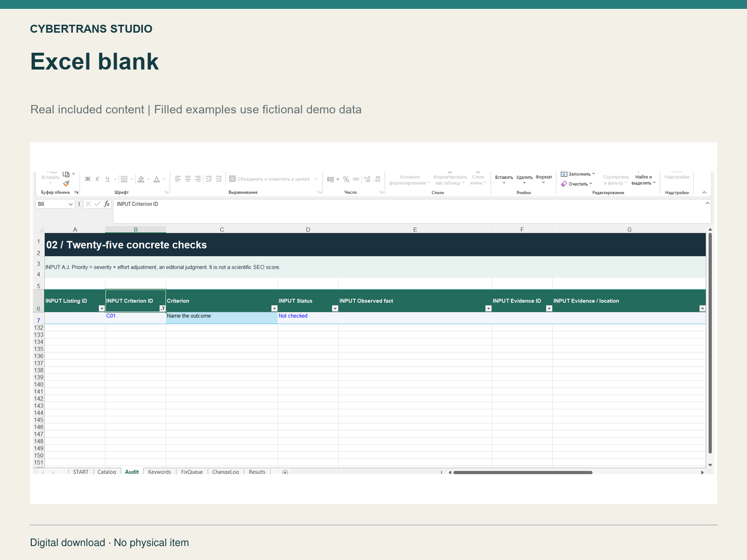This screenshot has width=747, height=560.
Task: Click decrease decimal places icon
Action: click(x=377, y=179)
